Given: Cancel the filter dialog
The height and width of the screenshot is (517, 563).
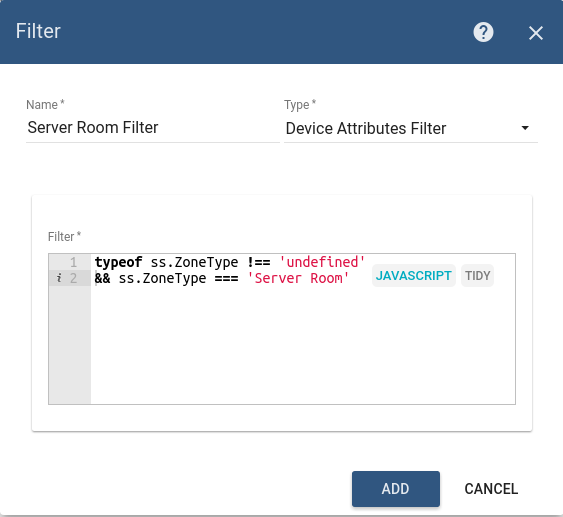Looking at the screenshot, I should click(x=491, y=489).
